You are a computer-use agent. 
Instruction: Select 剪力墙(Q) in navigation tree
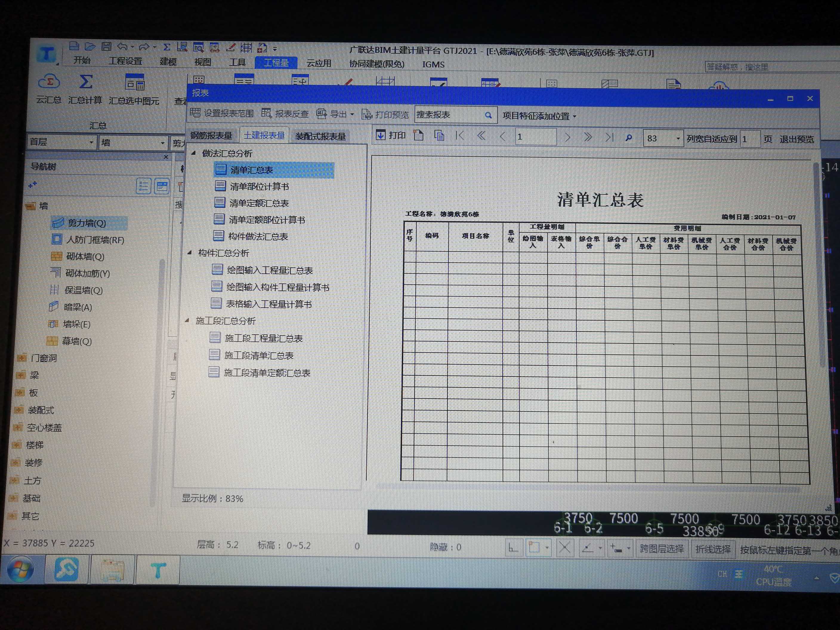(89, 223)
